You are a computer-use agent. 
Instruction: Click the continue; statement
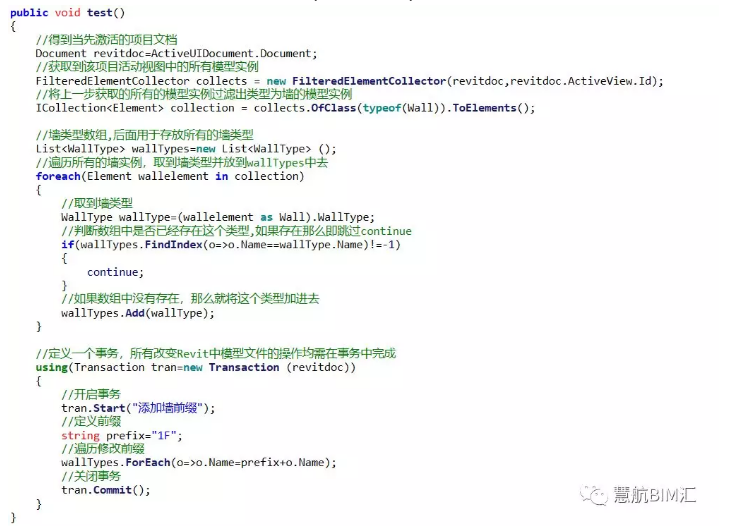pyautogui.click(x=115, y=272)
